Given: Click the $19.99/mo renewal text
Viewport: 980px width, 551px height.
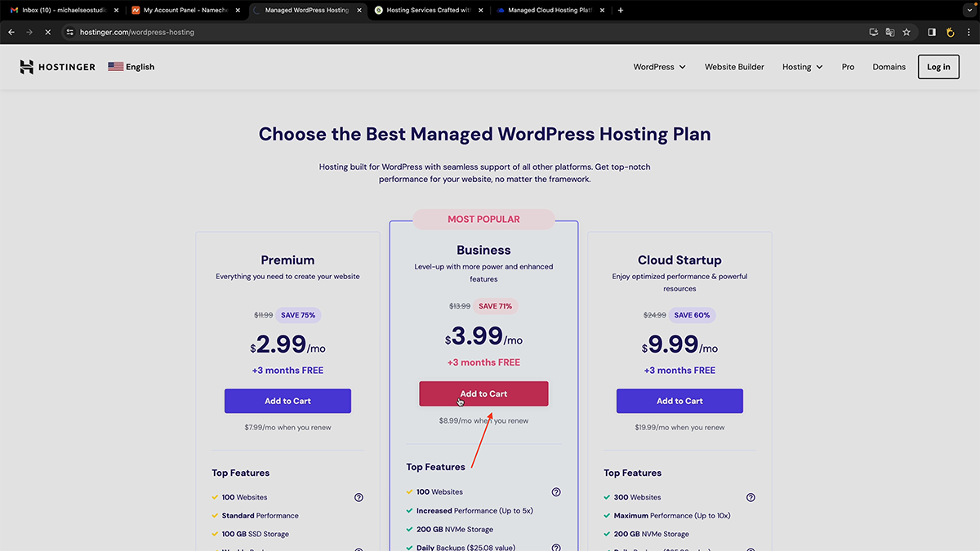Looking at the screenshot, I should tap(679, 427).
